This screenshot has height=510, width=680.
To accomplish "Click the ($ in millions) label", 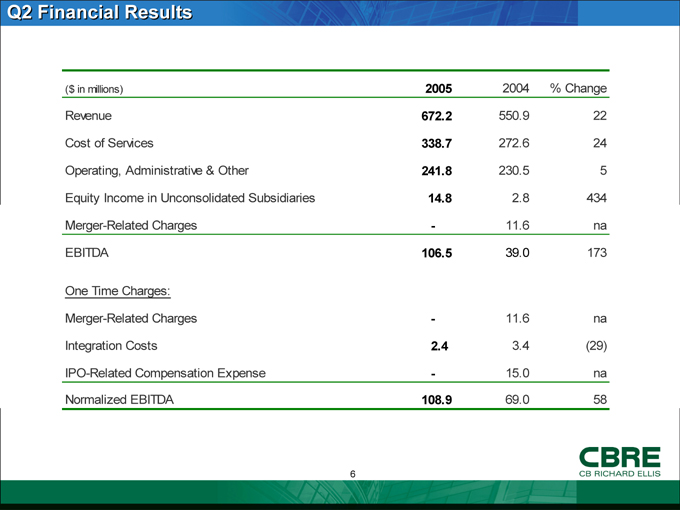I will tap(93, 89).
